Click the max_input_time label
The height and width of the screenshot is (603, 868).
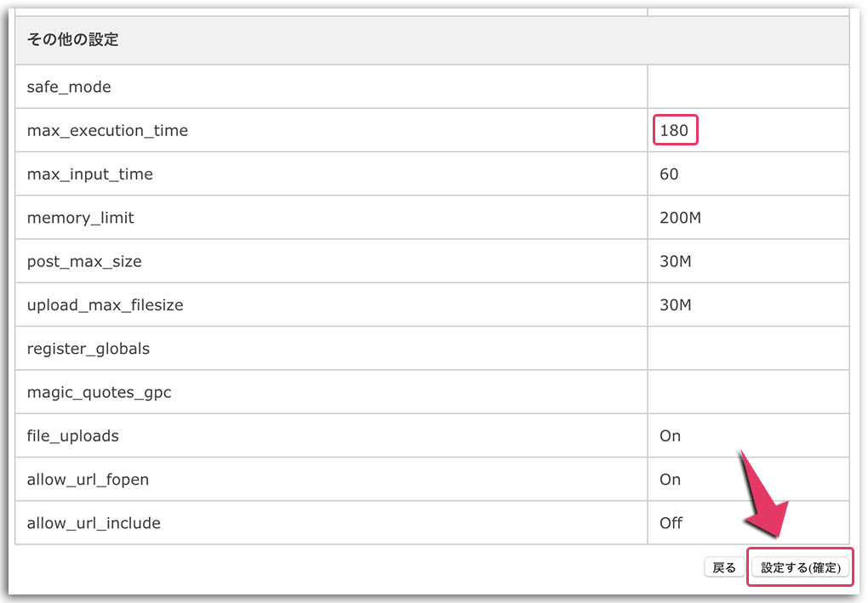click(90, 174)
